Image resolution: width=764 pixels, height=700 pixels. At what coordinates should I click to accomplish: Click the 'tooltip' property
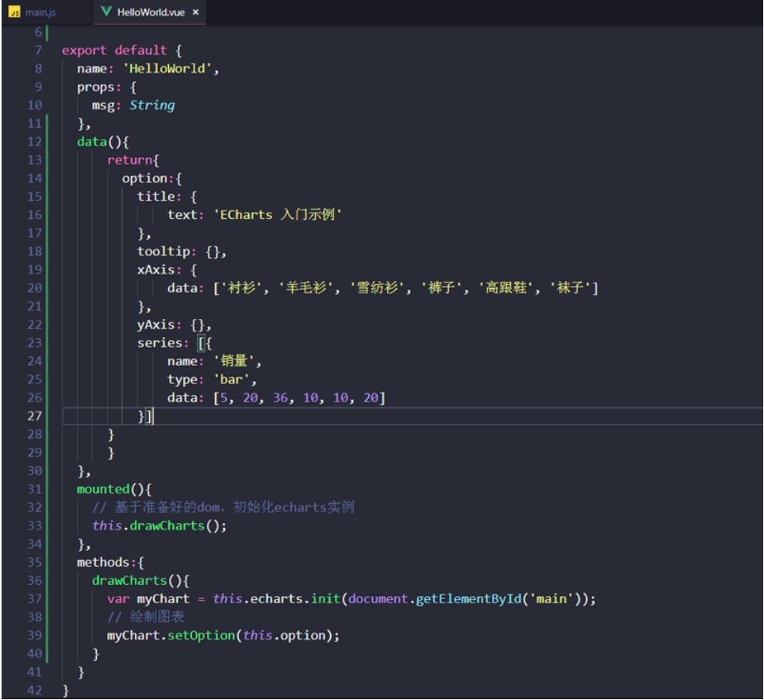pos(163,252)
